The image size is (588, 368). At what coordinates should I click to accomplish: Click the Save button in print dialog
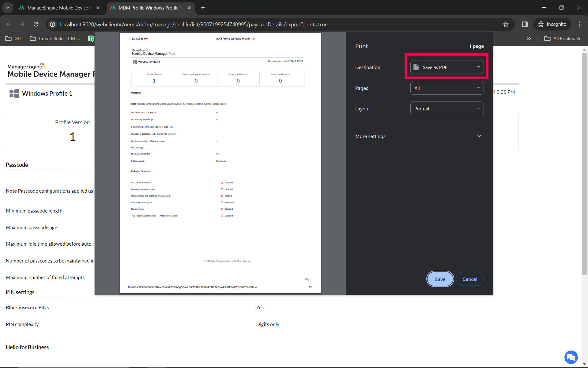(440, 279)
